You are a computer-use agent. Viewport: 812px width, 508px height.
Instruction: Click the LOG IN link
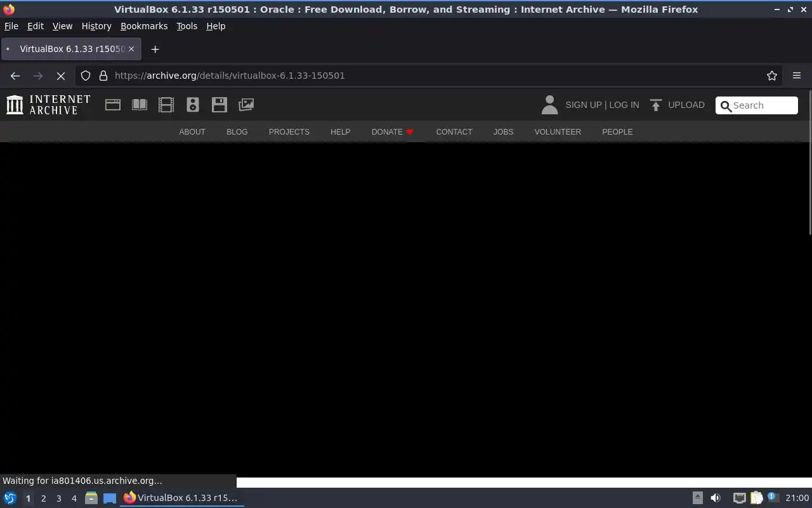624,105
